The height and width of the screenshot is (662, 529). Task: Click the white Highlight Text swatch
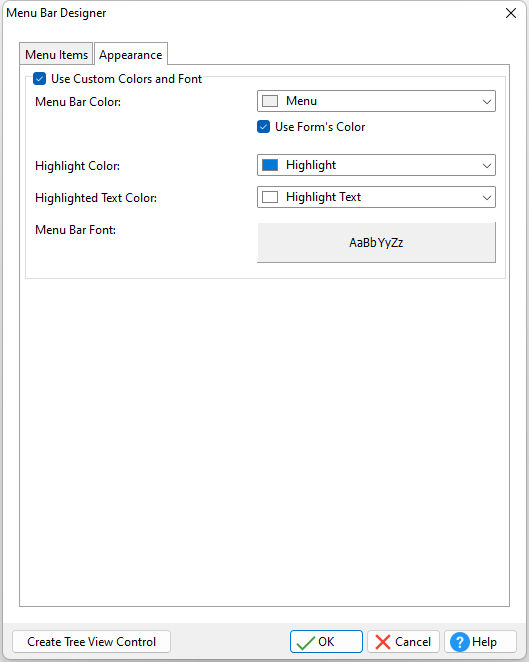(x=270, y=197)
